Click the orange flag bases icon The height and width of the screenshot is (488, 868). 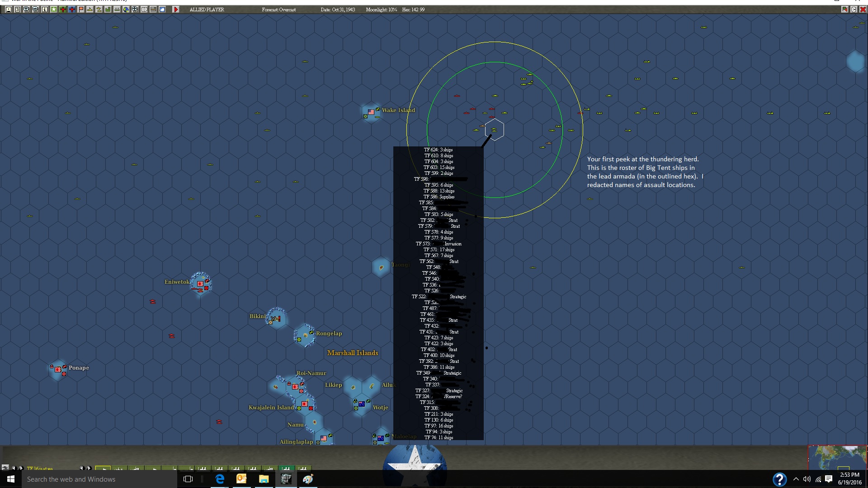coord(81,9)
